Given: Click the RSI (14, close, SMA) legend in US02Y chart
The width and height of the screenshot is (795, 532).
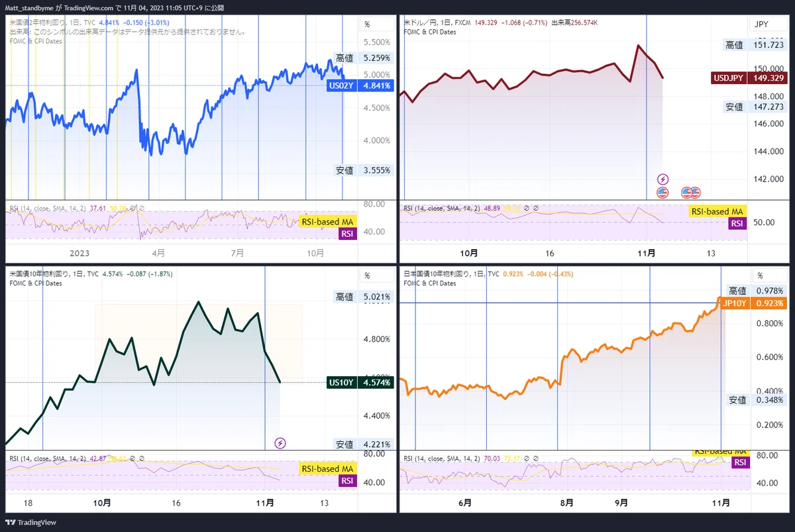Looking at the screenshot, I should pyautogui.click(x=48, y=208).
